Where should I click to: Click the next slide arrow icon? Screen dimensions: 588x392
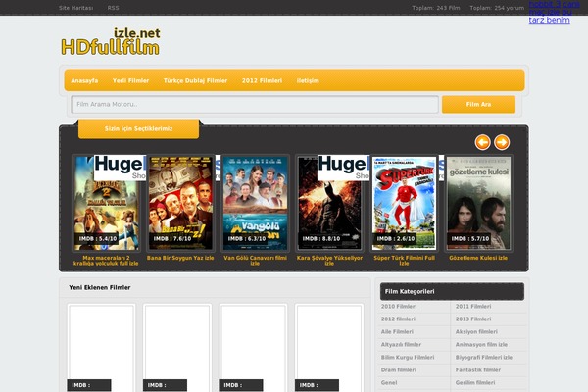[502, 142]
